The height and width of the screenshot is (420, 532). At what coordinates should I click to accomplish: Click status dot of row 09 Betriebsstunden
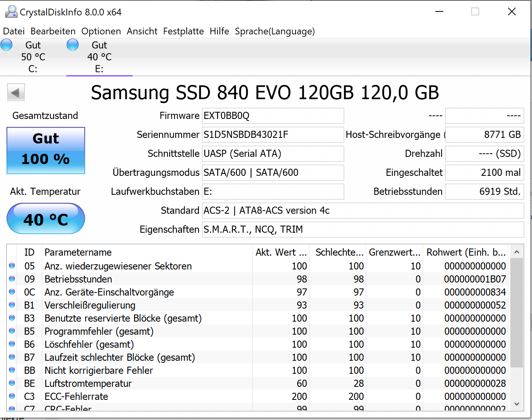(x=12, y=279)
